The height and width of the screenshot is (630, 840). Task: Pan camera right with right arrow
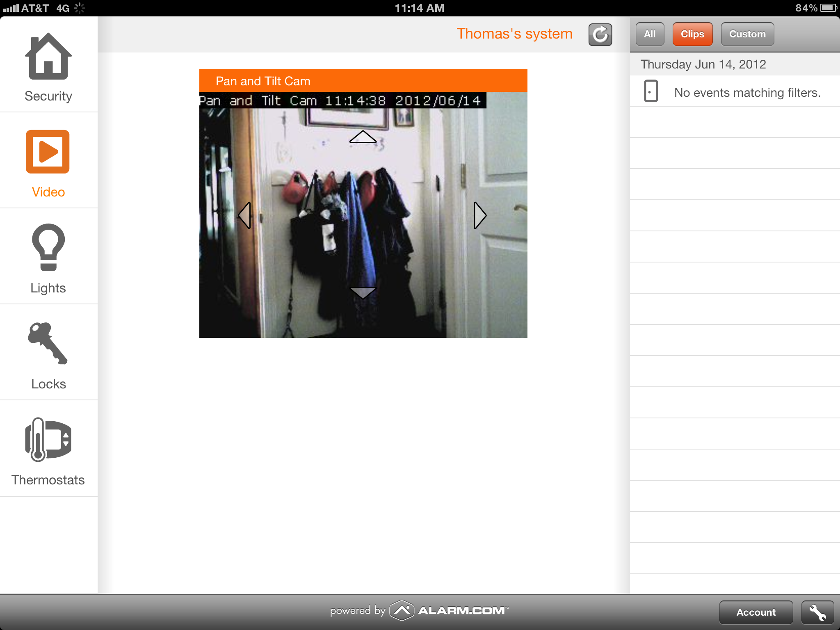(x=479, y=215)
